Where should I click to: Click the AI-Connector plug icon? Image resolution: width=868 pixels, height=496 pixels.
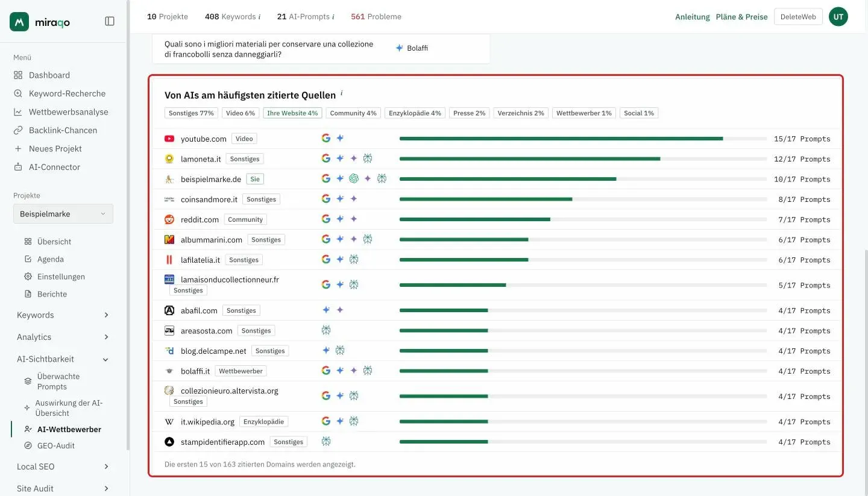(x=18, y=167)
